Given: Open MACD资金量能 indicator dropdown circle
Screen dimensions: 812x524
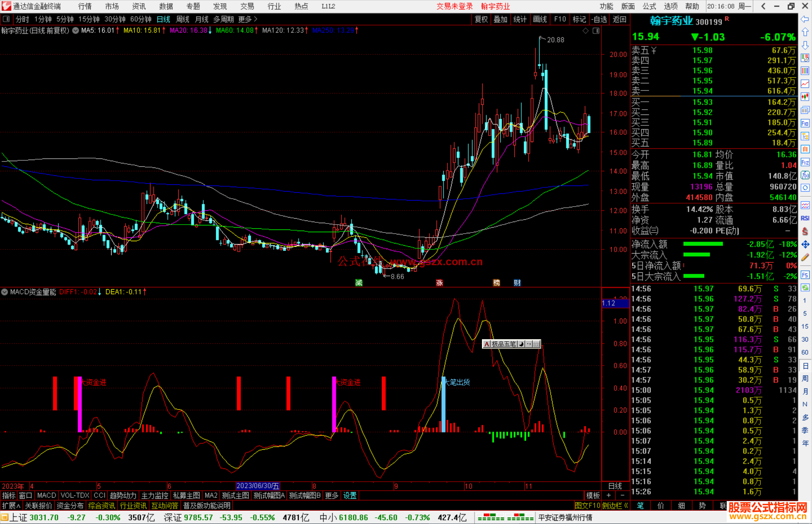Looking at the screenshot, I should (5, 292).
